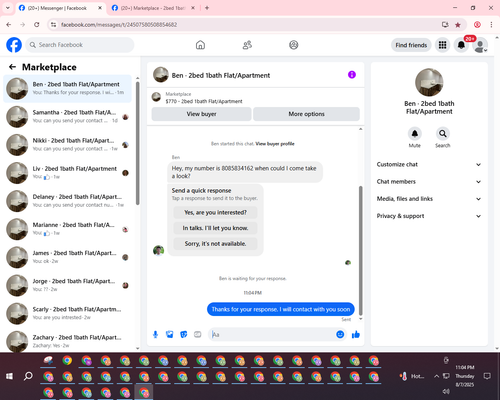Open Nikki's conversation in the list
Screen dimensions: 500x400
pyautogui.click(x=68, y=145)
